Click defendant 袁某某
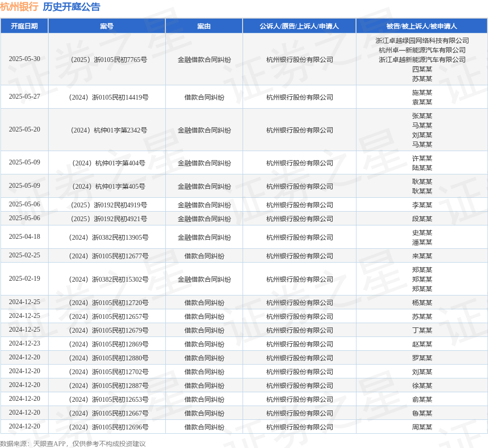 pyautogui.click(x=422, y=102)
